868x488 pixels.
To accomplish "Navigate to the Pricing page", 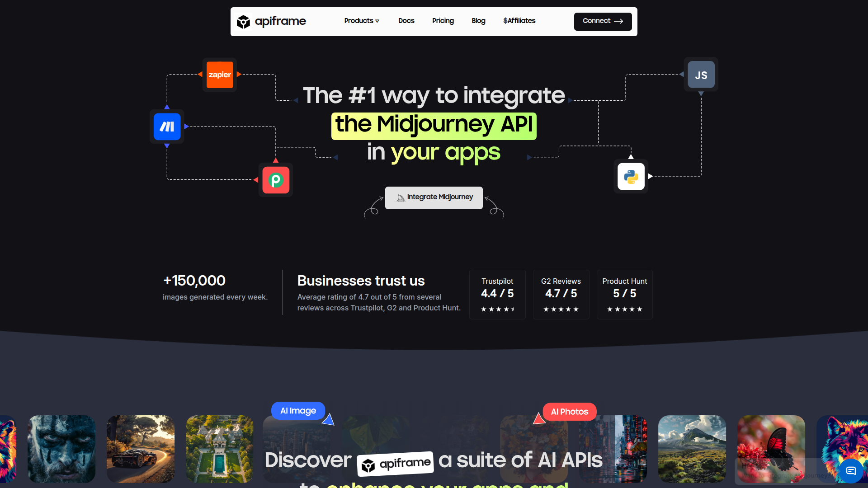I will point(443,21).
